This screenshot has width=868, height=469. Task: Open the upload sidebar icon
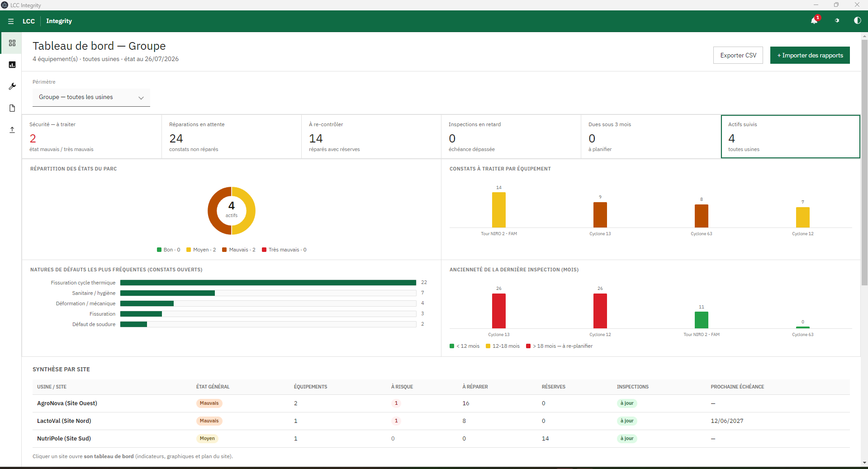(12, 130)
